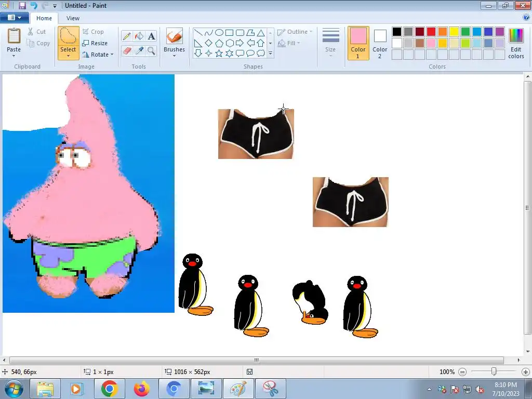Choose the Diamond shape
The image size is (532, 399).
coord(209,43)
